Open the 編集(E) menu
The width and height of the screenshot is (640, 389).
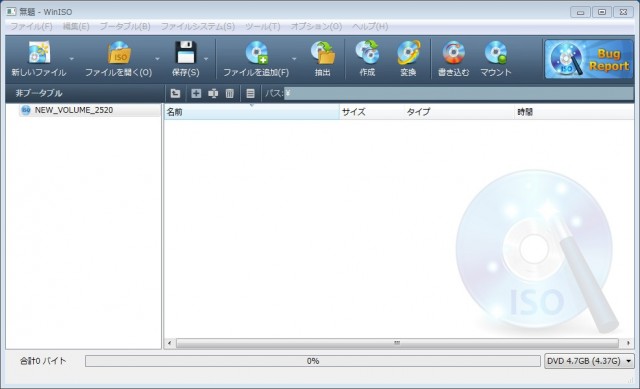[x=76, y=27]
